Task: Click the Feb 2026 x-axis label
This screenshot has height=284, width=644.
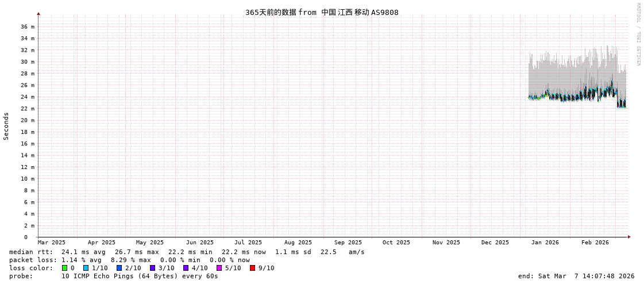Action: point(595,243)
